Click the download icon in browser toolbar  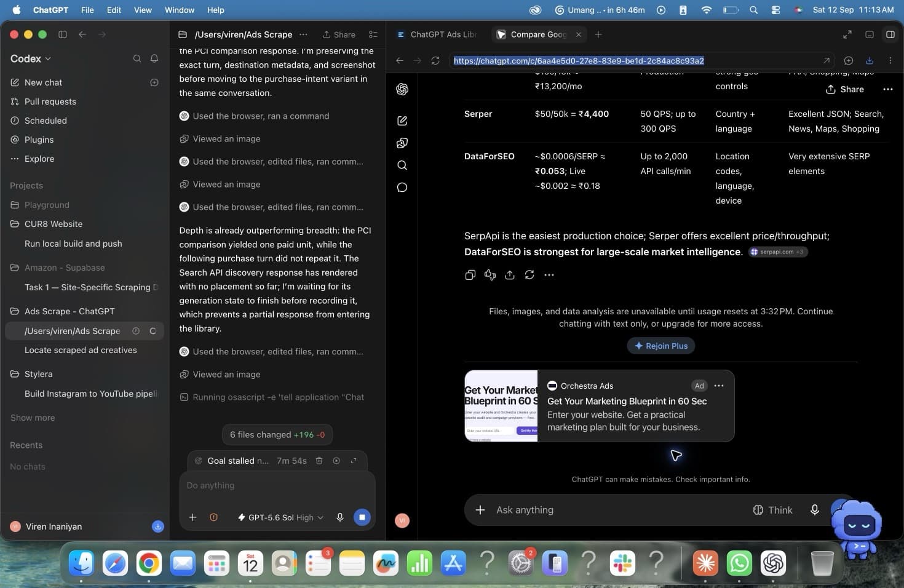click(870, 60)
